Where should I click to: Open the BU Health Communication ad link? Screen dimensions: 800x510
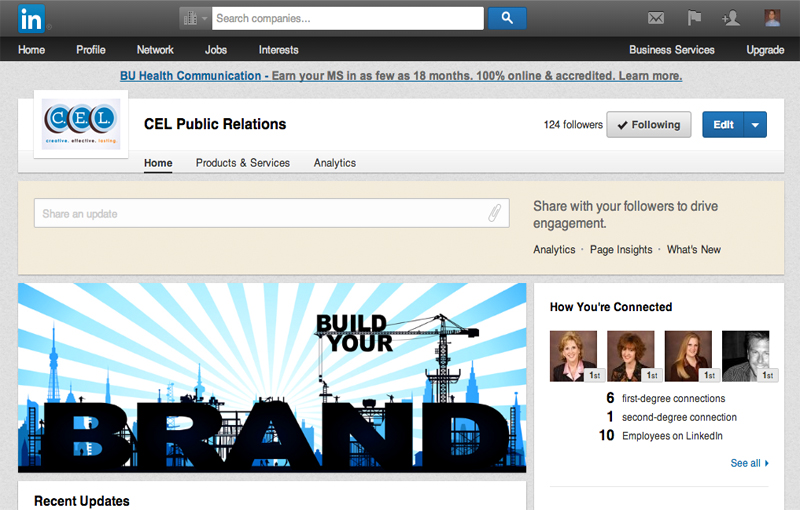click(401, 76)
